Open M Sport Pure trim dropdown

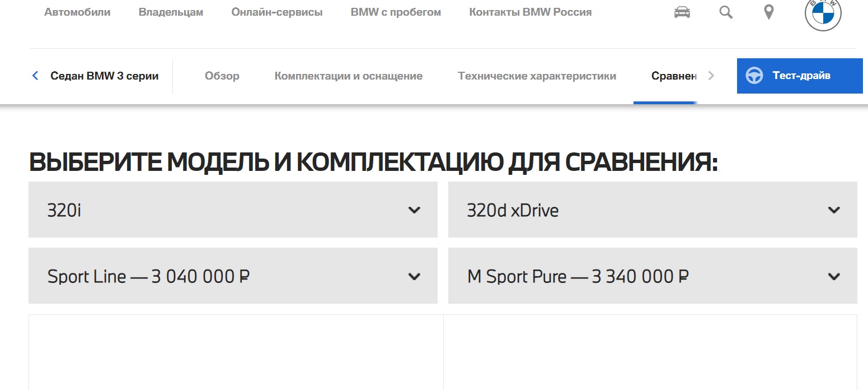[653, 276]
